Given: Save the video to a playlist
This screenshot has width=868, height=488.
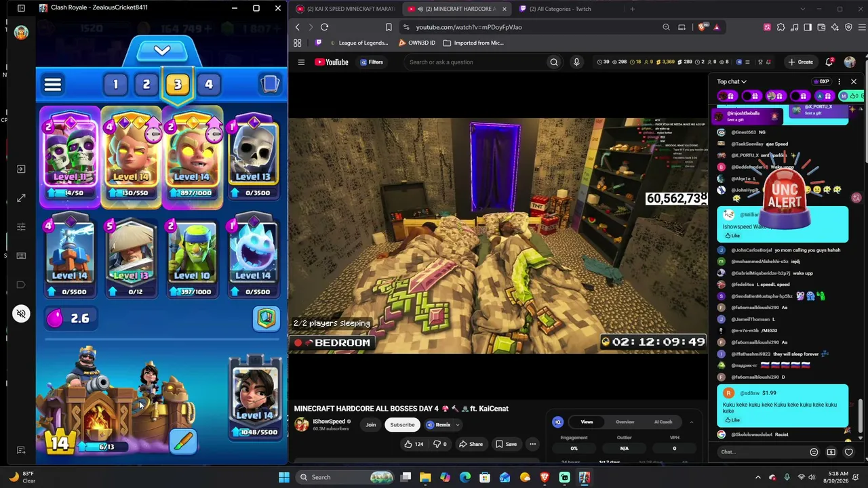Looking at the screenshot, I should click(x=506, y=445).
